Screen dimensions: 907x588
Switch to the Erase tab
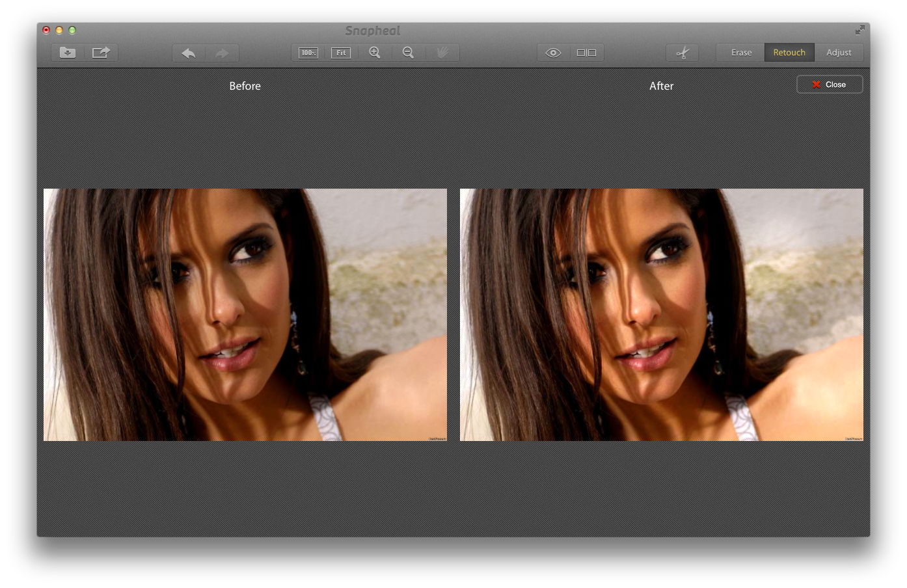point(741,53)
